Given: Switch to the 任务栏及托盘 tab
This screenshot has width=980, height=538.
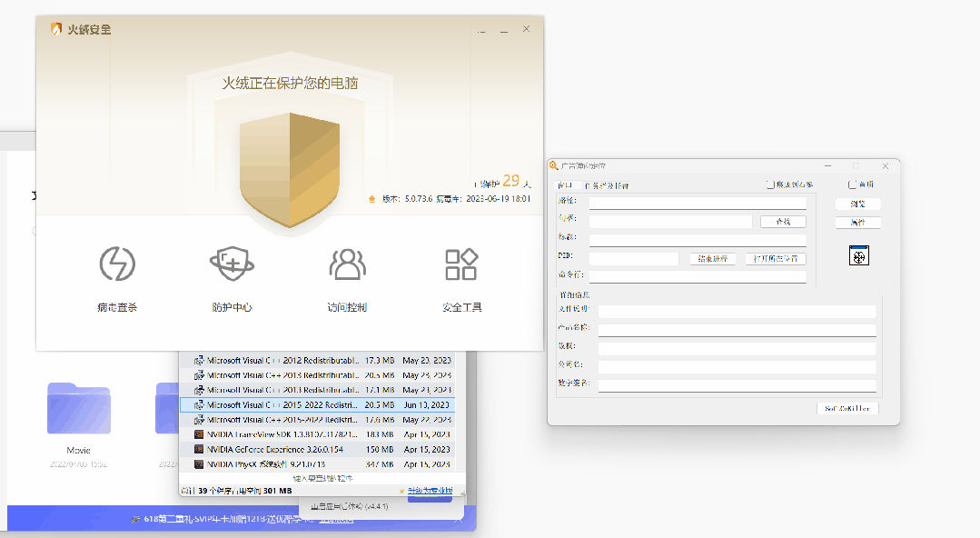Looking at the screenshot, I should point(606,185).
